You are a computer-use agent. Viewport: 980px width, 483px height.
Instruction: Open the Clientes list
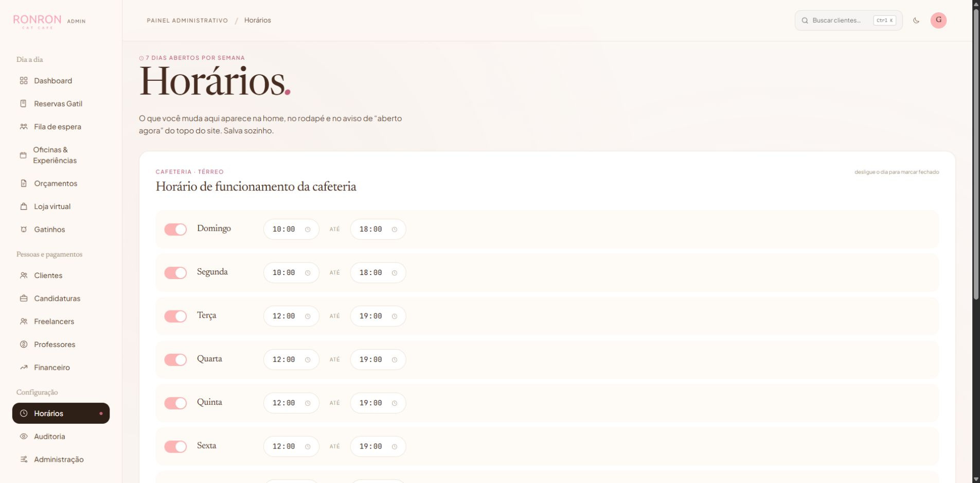pos(61,275)
